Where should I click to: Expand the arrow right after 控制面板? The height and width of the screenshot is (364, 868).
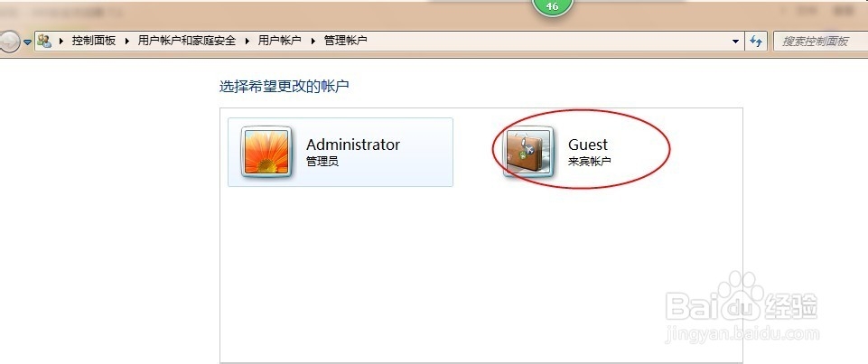click(126, 41)
